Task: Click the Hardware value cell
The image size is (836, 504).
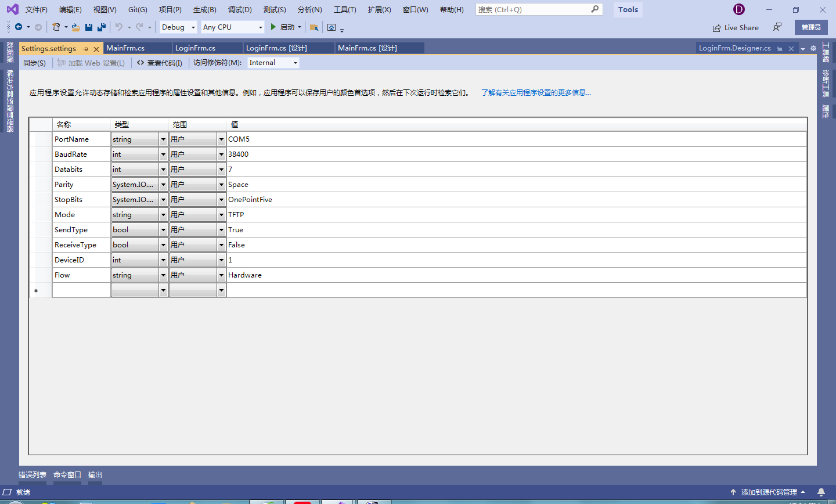Action: tap(516, 275)
